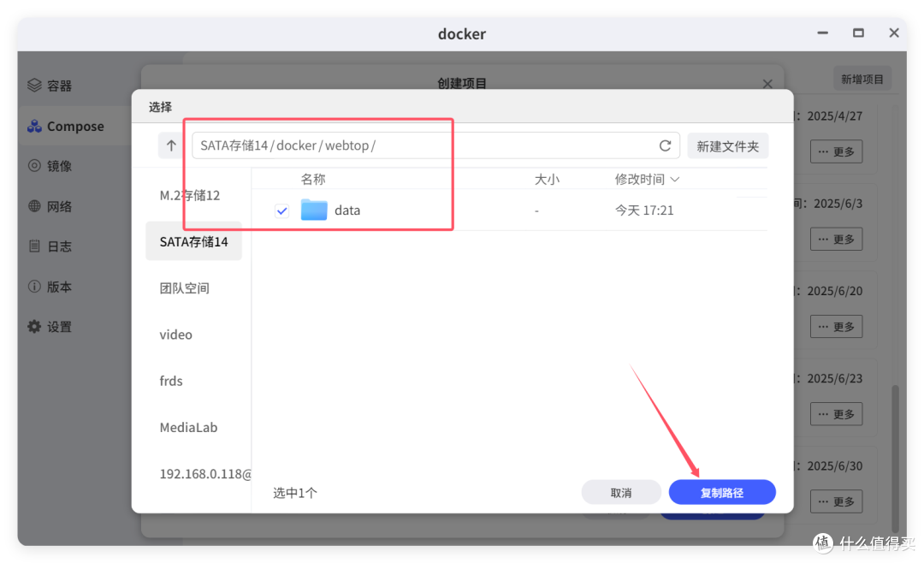924x563 pixels.
Task: Click 更多 button under 2025/6/23
Action: tap(836, 414)
